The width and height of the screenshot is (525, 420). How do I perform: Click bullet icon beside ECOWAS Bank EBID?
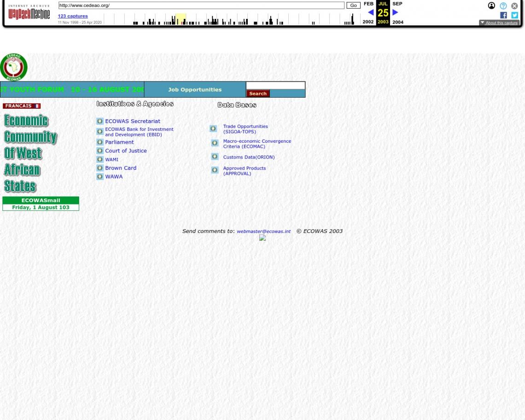tap(100, 131)
